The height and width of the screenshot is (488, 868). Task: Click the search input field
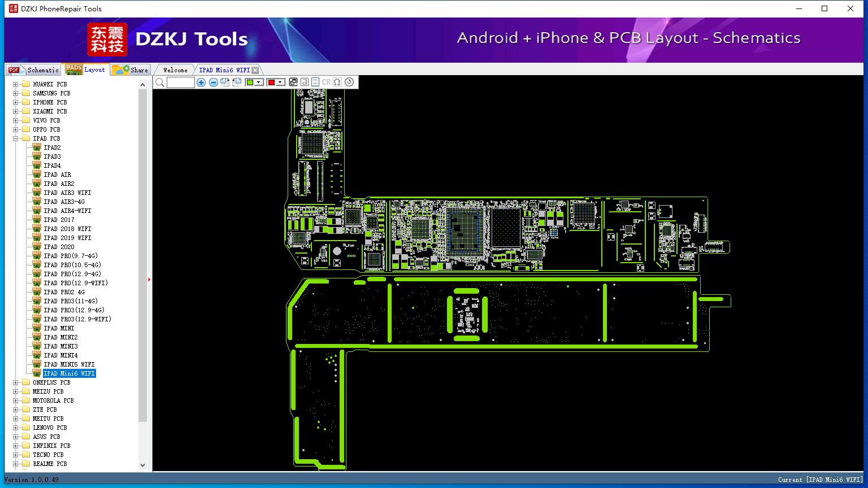pyautogui.click(x=181, y=82)
